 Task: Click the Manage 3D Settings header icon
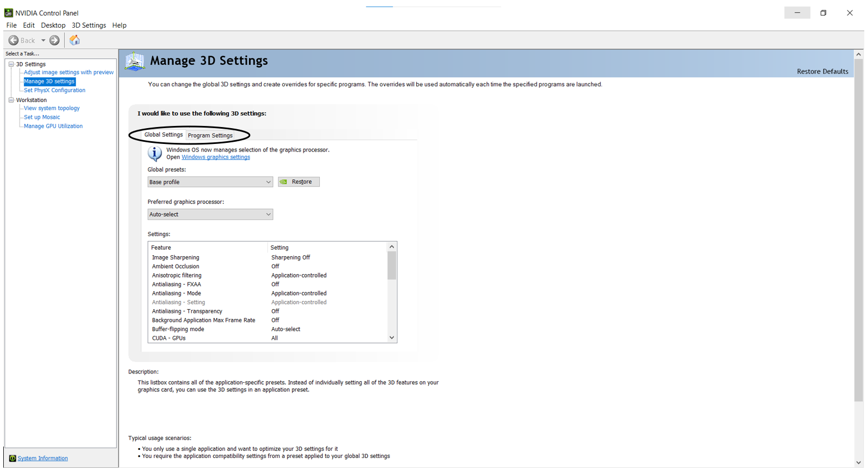tap(135, 62)
